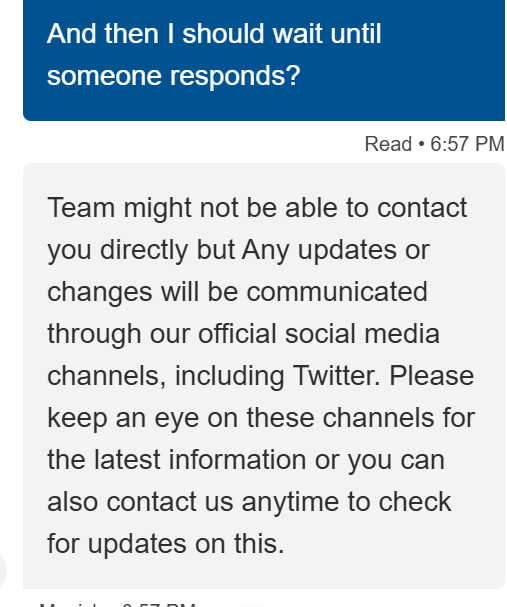Click the blue sent message bubble
The image size is (507, 607).
pos(264,60)
